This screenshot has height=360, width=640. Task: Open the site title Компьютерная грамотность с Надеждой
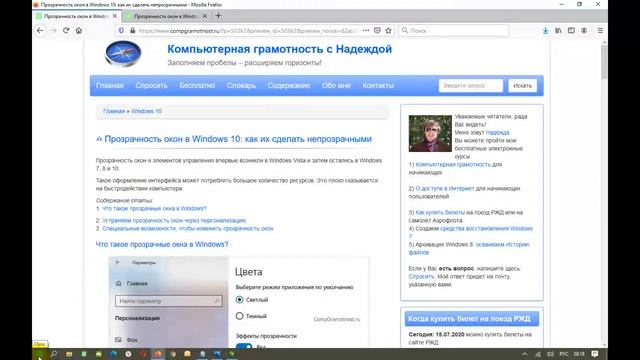279,49
